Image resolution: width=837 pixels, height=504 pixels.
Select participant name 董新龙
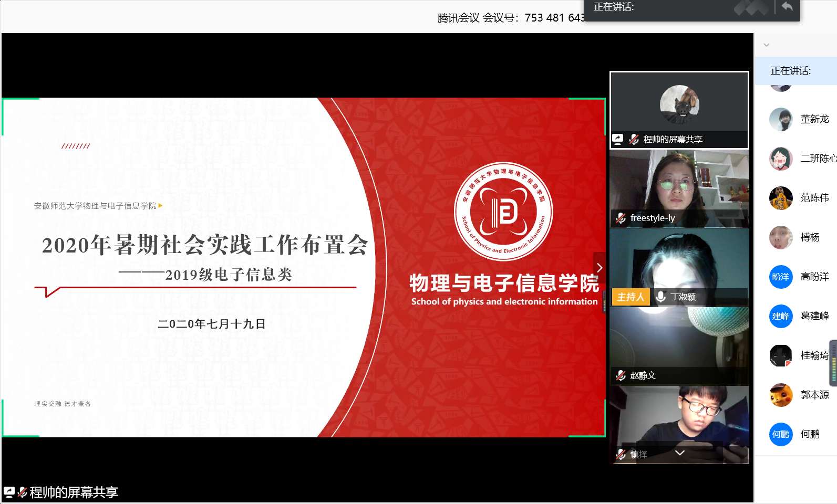coord(814,119)
